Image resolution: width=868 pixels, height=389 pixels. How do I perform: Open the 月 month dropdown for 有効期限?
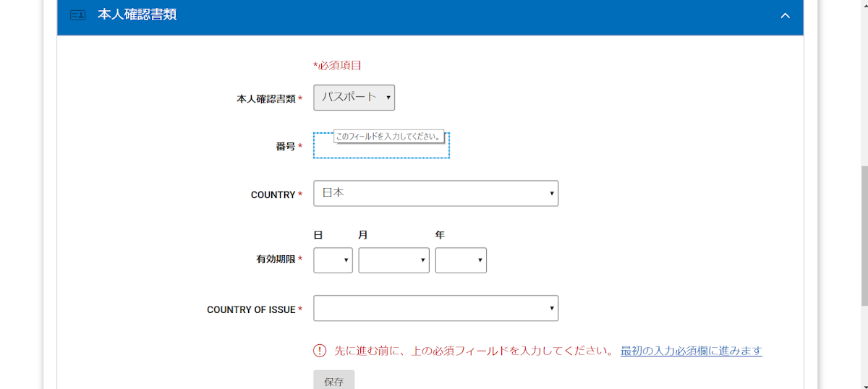point(393,260)
